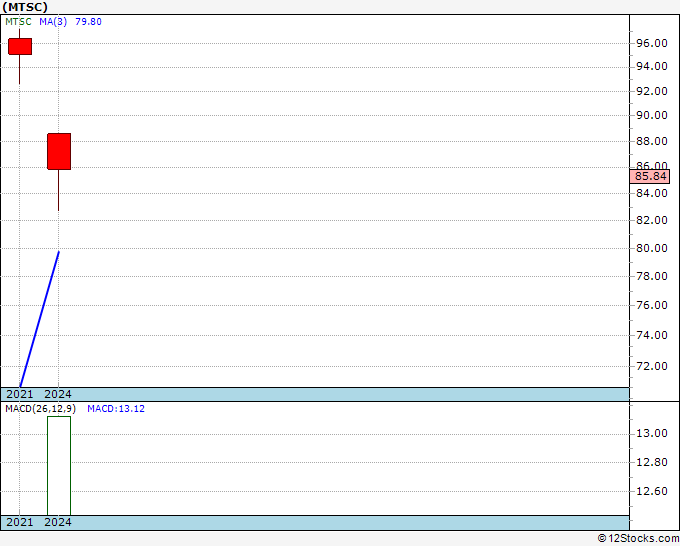Select the green MACD histogram bar

(x=59, y=466)
